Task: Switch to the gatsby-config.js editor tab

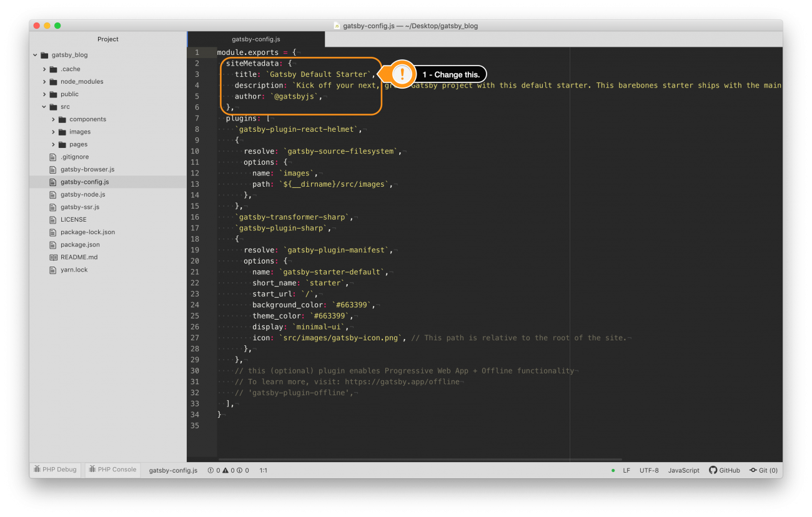Action: 256,39
